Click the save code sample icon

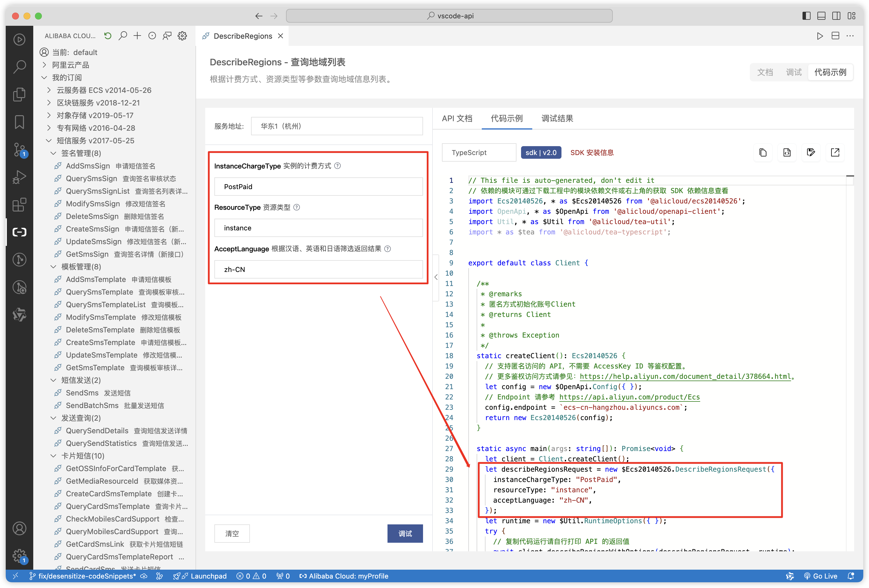tap(811, 152)
